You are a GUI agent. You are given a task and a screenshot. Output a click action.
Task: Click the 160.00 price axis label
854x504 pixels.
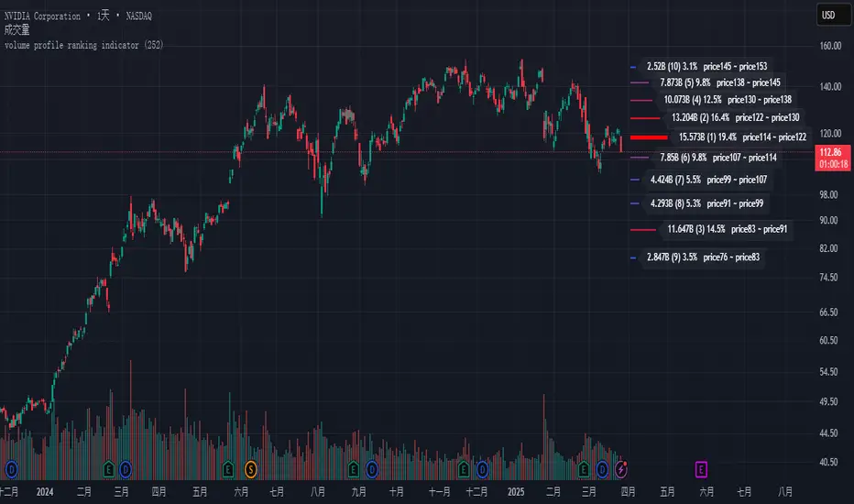point(829,45)
